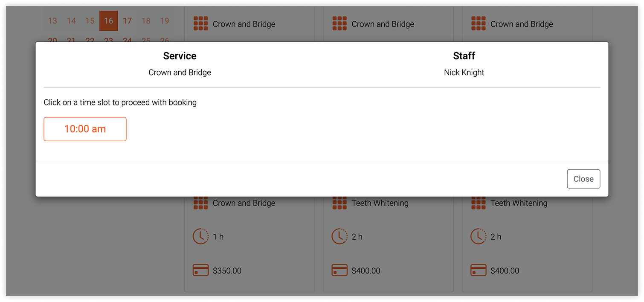Click the $400.00 price in the rightmost card
This screenshot has width=644, height=302.
(x=505, y=271)
